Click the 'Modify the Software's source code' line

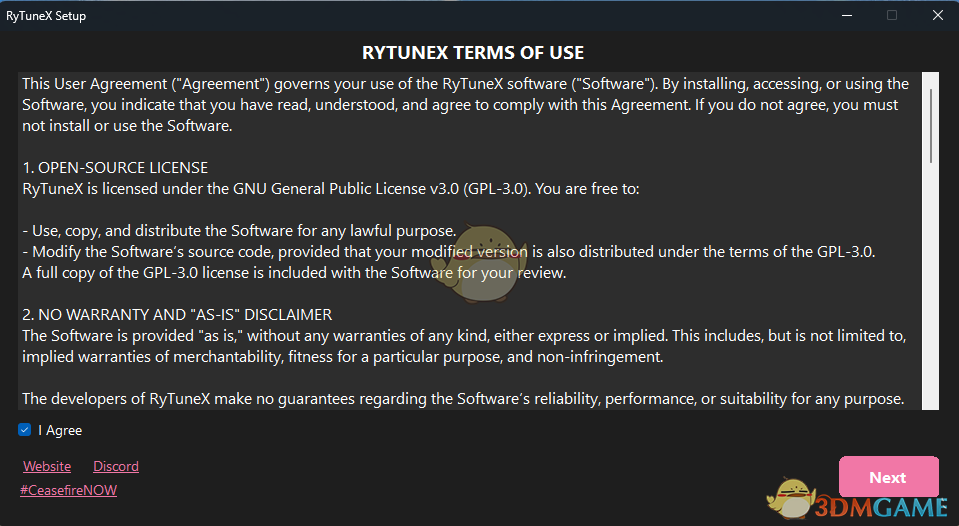(448, 251)
